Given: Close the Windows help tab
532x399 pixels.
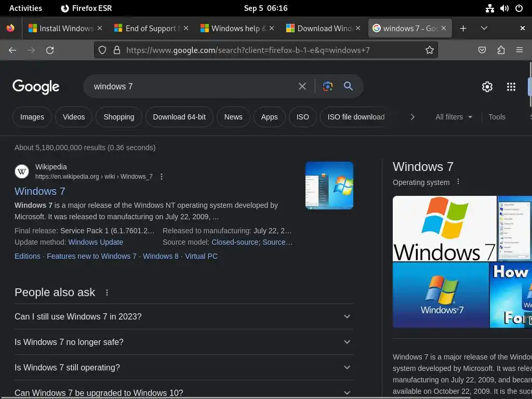Looking at the screenshot, I should (272, 29).
